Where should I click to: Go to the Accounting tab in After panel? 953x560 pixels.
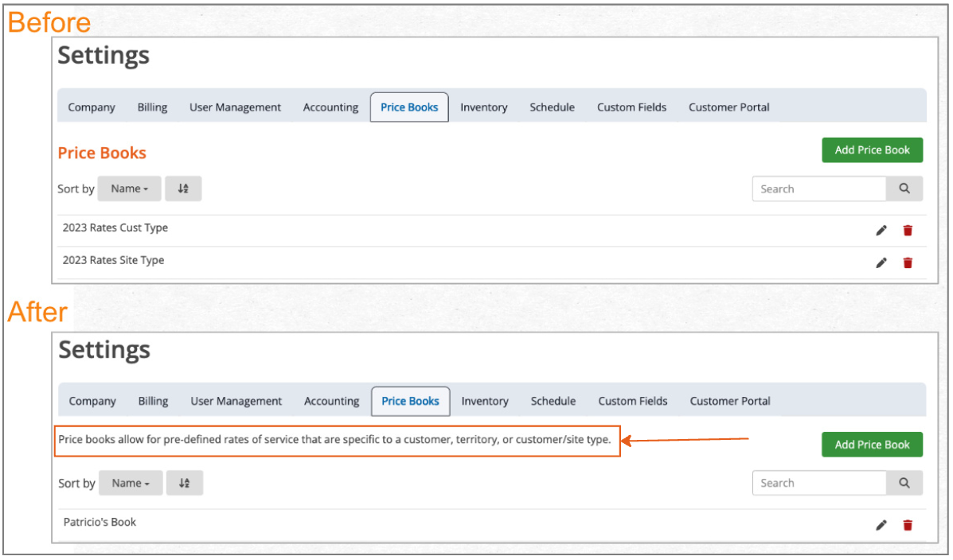[x=332, y=401]
